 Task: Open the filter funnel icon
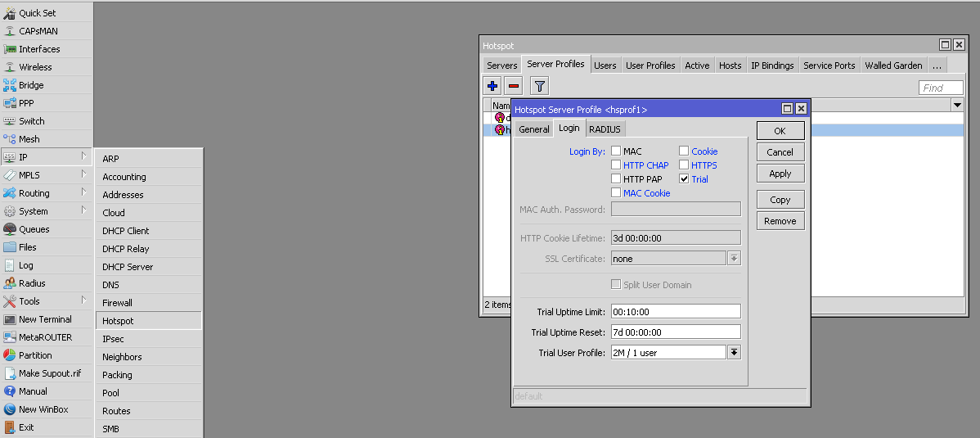click(x=539, y=86)
